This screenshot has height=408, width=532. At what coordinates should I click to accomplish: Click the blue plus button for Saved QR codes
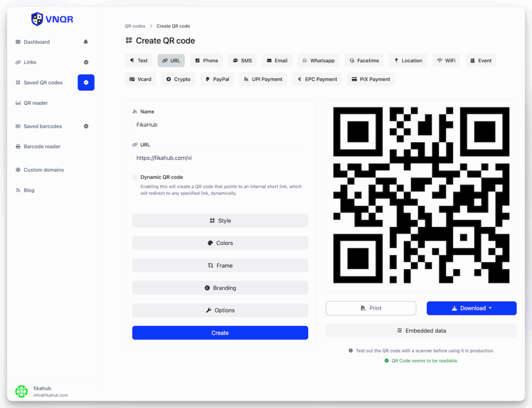86,83
